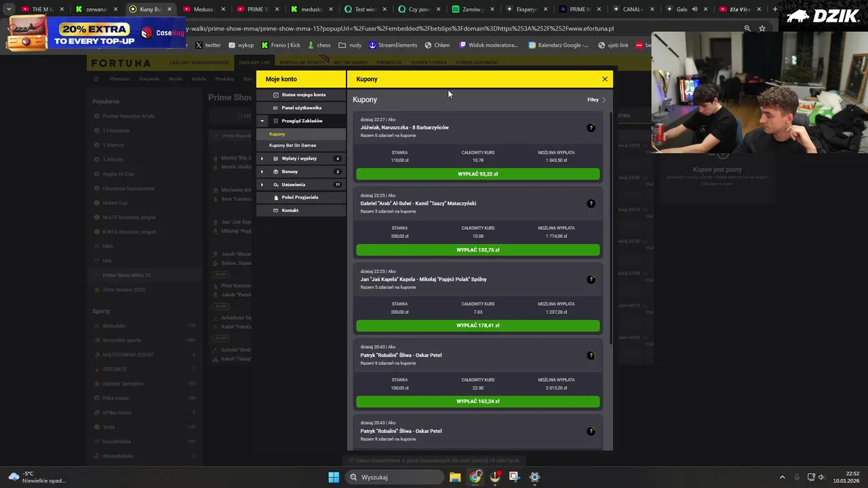Open the Kalendarz Google bookmark

pyautogui.click(x=559, y=45)
